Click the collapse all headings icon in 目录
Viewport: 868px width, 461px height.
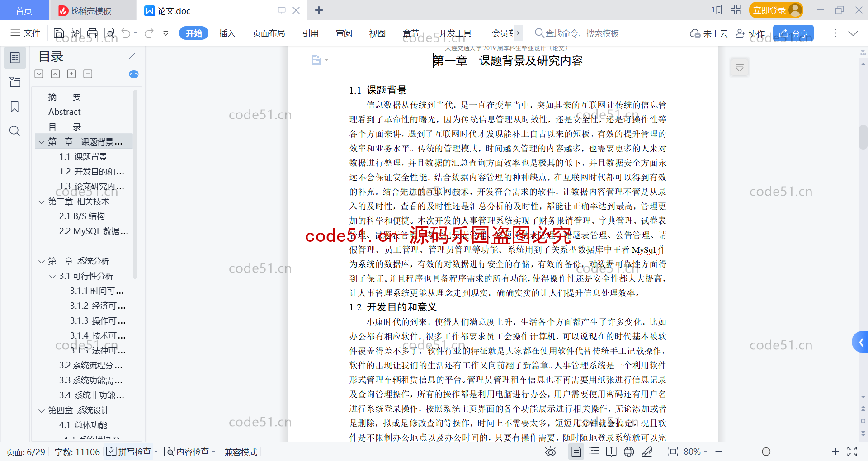(55, 74)
